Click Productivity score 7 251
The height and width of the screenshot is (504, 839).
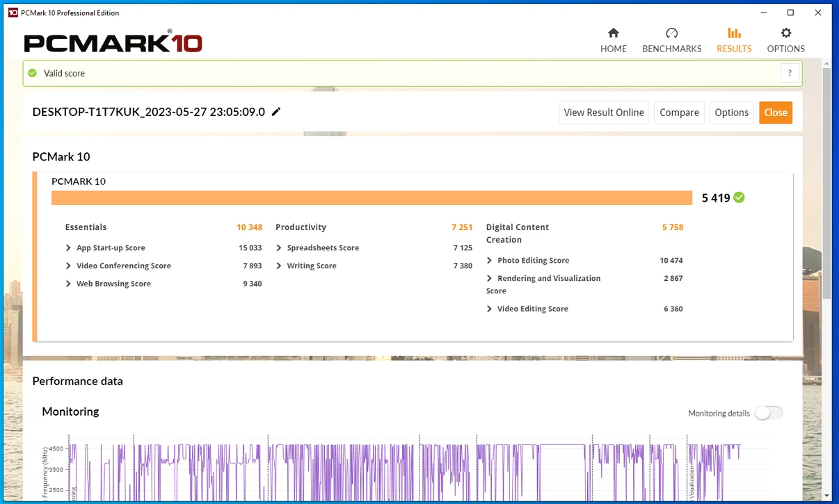tap(462, 227)
